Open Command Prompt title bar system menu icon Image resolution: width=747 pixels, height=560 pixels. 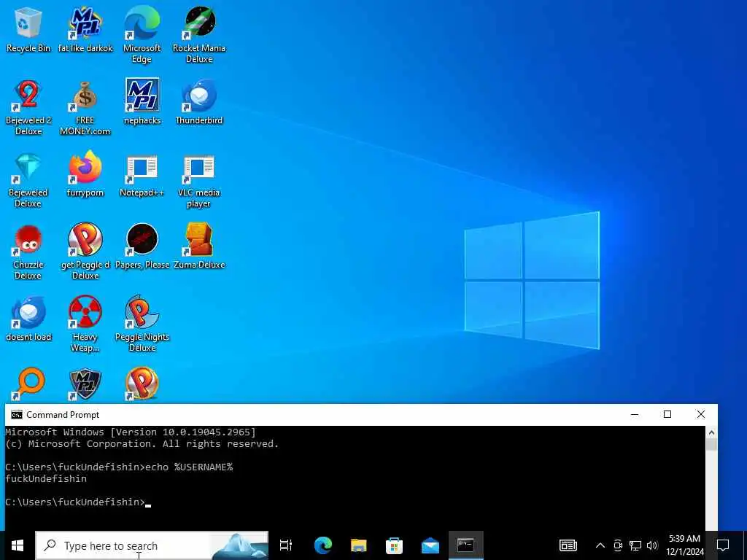coord(17,415)
